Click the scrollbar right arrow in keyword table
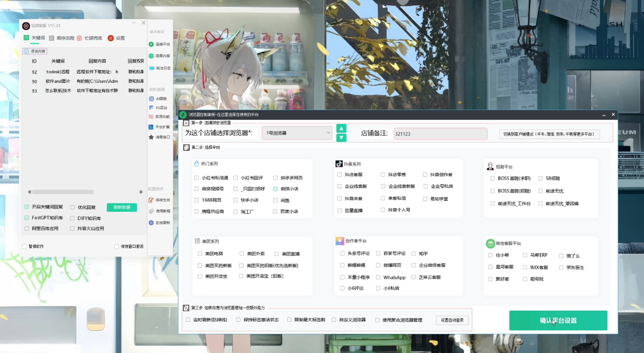This screenshot has width=644, height=353. 141,192
